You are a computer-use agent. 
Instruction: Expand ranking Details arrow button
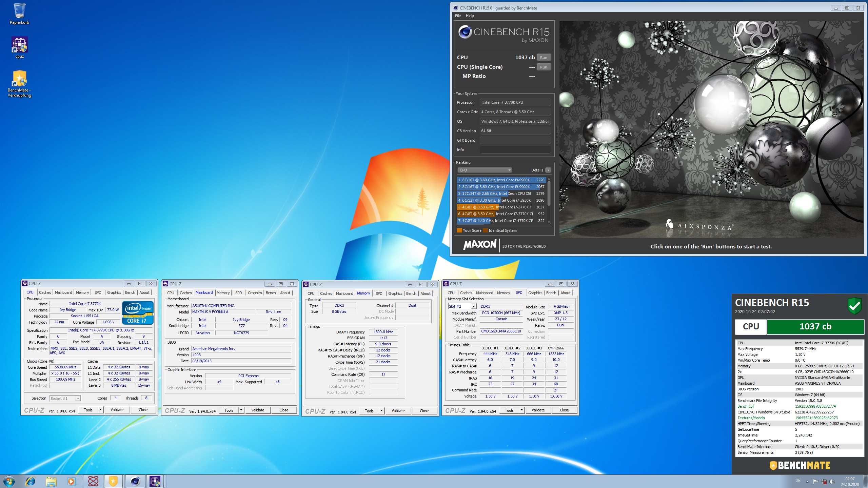tap(548, 170)
